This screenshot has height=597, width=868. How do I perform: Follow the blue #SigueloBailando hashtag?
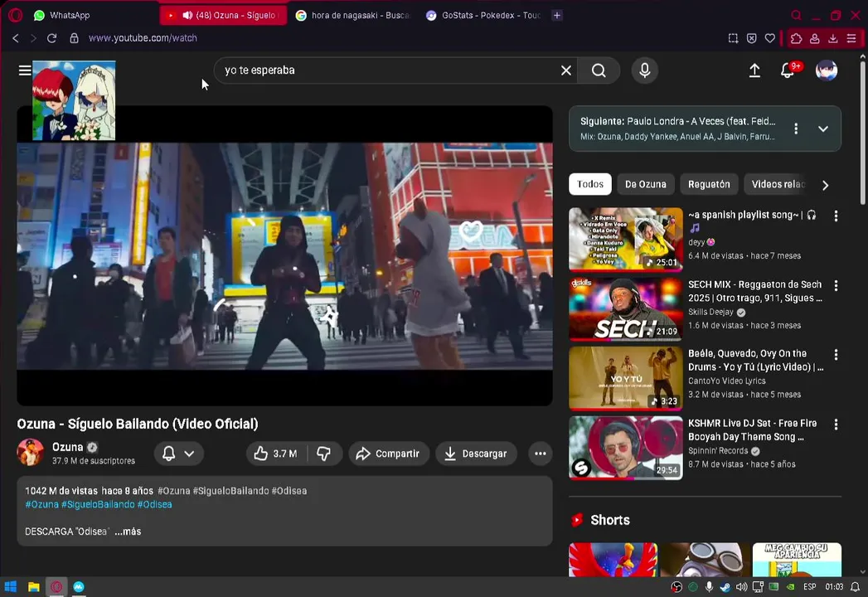tap(98, 504)
